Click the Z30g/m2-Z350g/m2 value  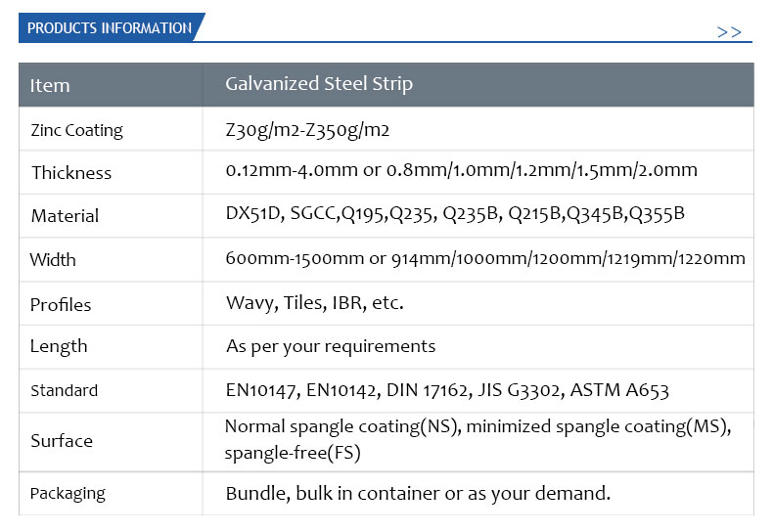[x=307, y=130]
